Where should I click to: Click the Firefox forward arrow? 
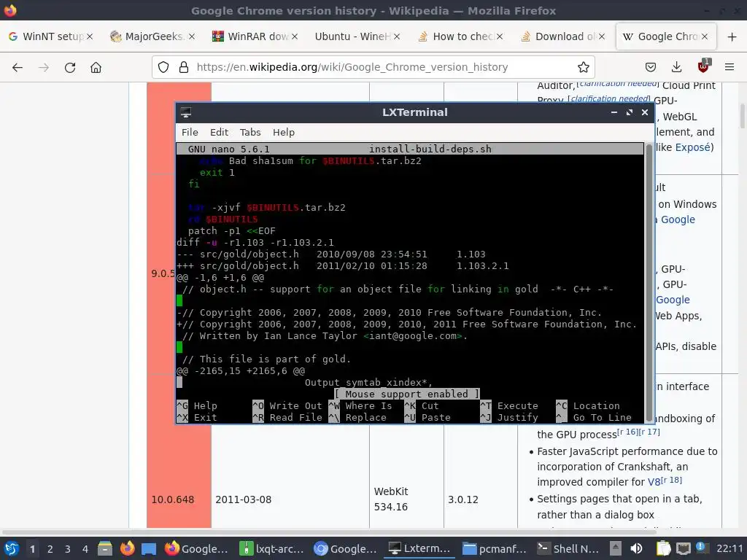tap(44, 67)
